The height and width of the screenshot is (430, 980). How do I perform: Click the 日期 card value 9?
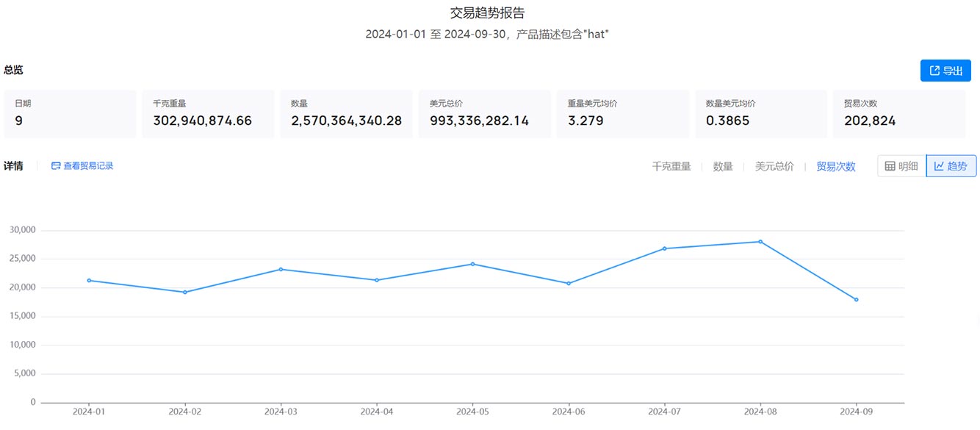(x=18, y=121)
